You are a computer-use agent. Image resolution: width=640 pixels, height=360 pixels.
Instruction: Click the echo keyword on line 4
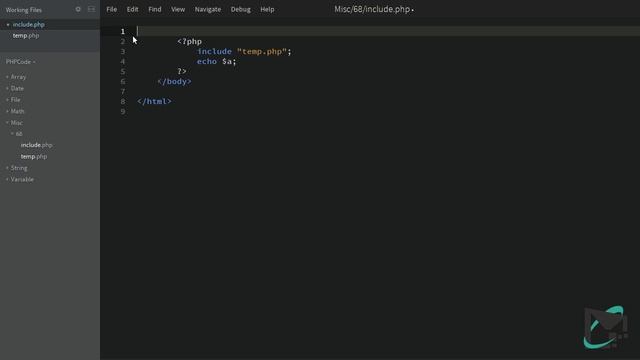[x=207, y=61]
